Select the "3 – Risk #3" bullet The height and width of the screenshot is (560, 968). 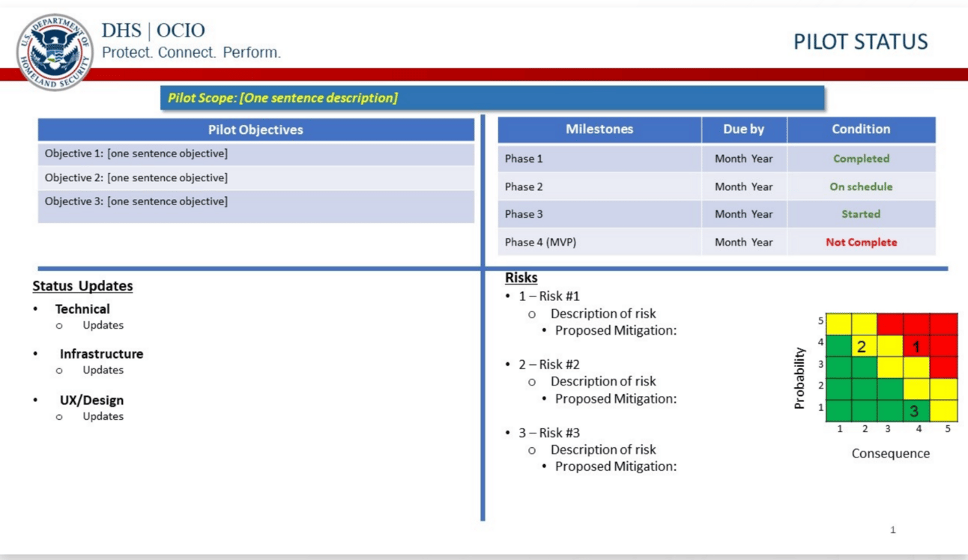(x=549, y=433)
